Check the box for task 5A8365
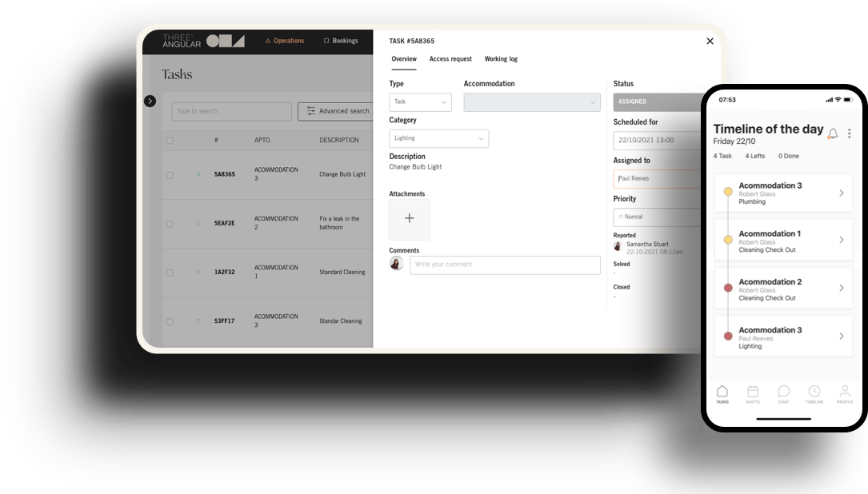 pos(170,175)
